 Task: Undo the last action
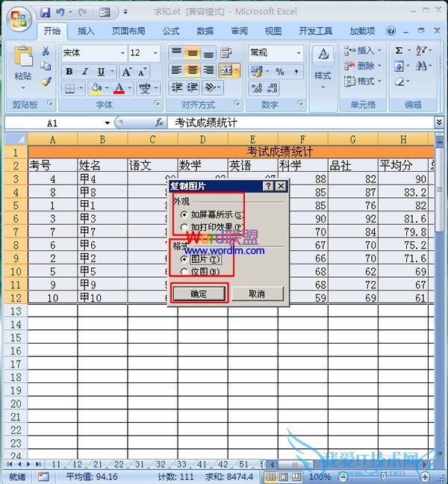click(60, 13)
